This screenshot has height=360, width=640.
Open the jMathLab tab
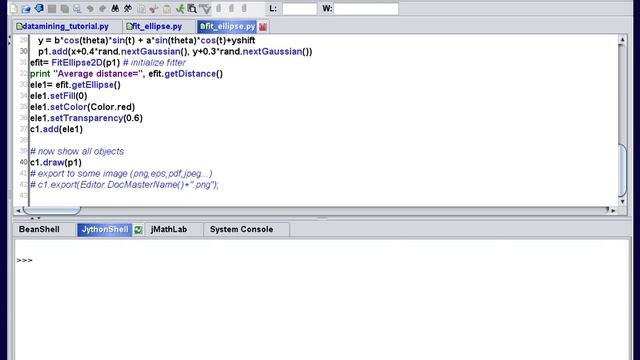point(169,229)
